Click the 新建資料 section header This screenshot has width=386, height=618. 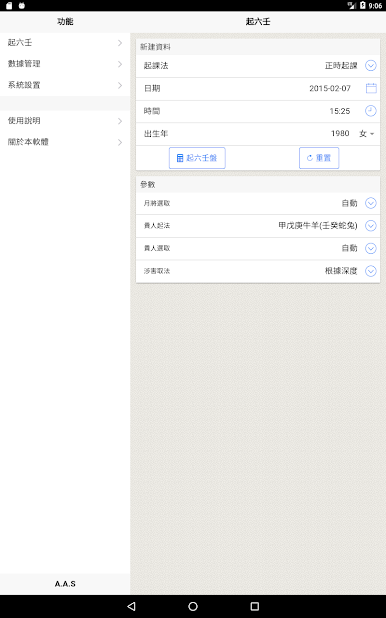tap(155, 47)
